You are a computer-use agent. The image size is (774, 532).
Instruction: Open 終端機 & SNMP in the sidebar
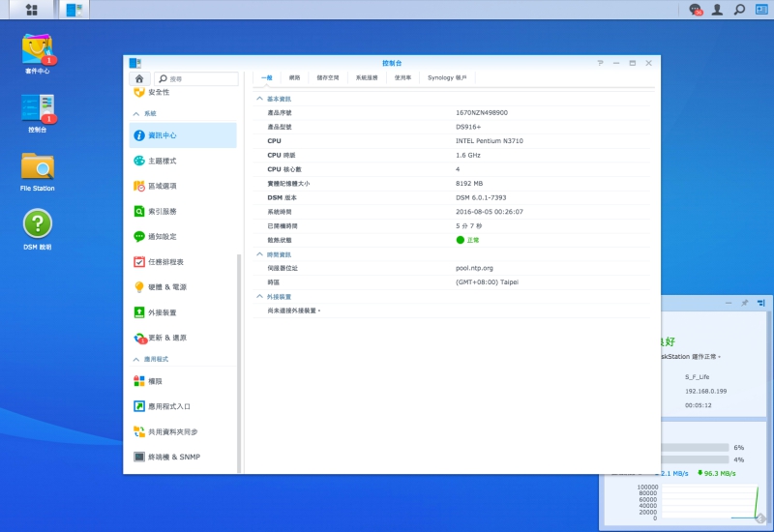(183, 457)
